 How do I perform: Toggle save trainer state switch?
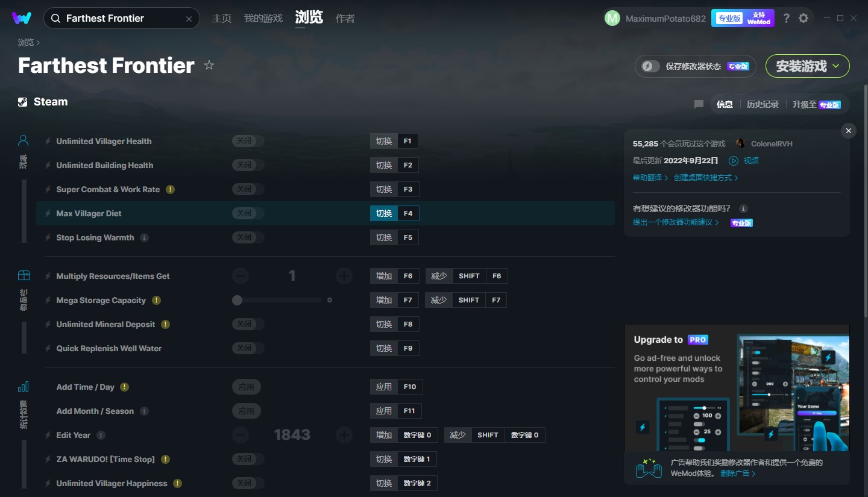(650, 66)
